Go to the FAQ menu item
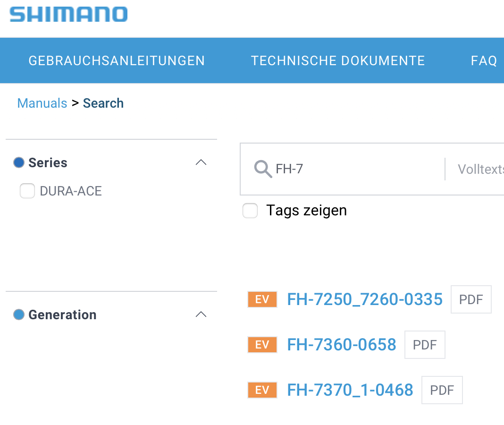 pos(484,61)
